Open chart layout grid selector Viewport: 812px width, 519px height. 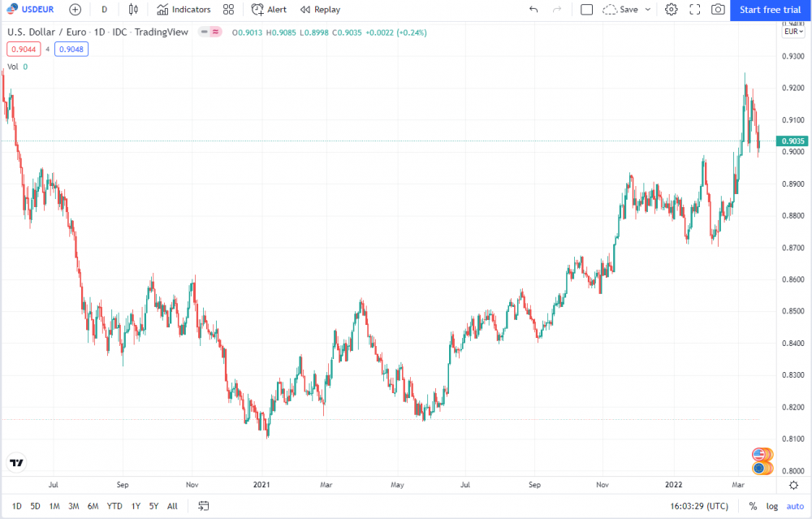coord(228,9)
